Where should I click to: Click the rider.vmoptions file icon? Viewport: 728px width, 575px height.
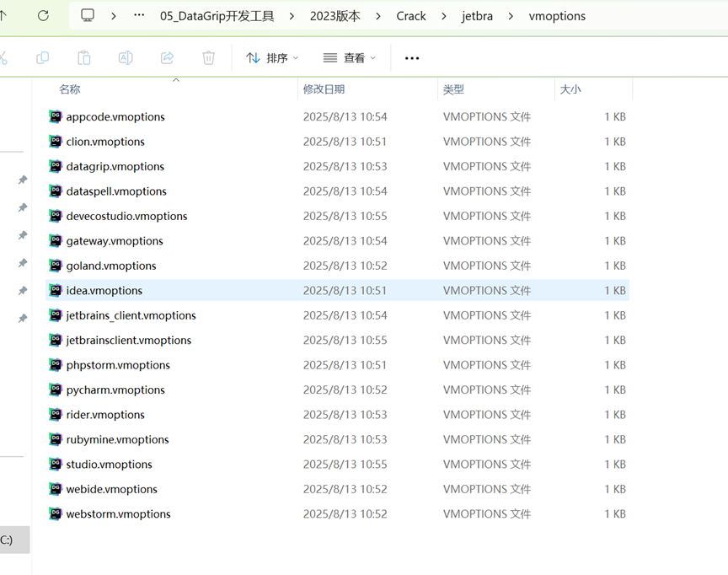point(56,414)
